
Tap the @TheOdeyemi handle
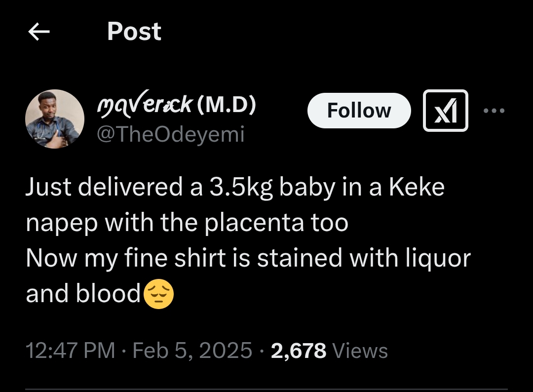169,134
